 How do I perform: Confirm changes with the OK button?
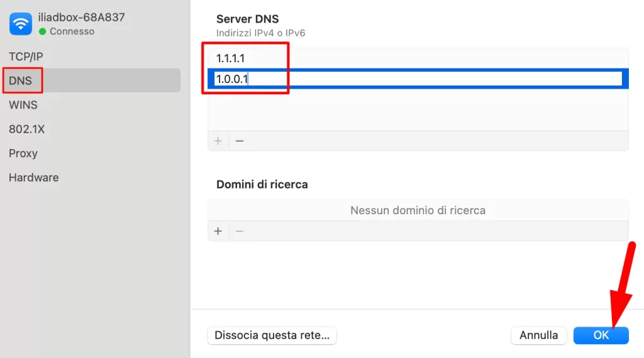pyautogui.click(x=601, y=335)
